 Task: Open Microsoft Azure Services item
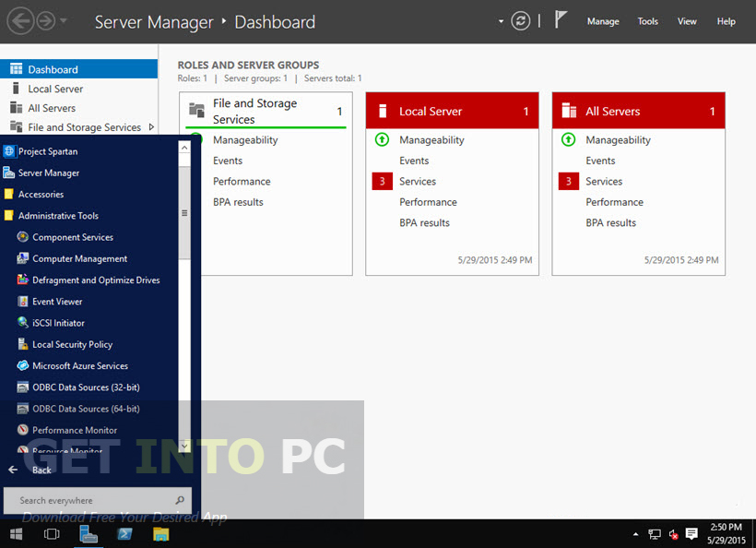click(x=79, y=366)
